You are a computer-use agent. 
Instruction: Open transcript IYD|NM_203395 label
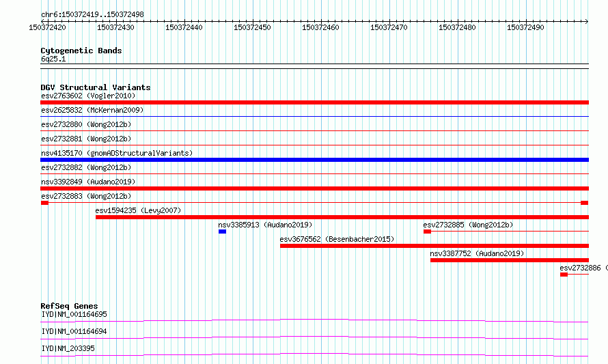tap(68, 348)
